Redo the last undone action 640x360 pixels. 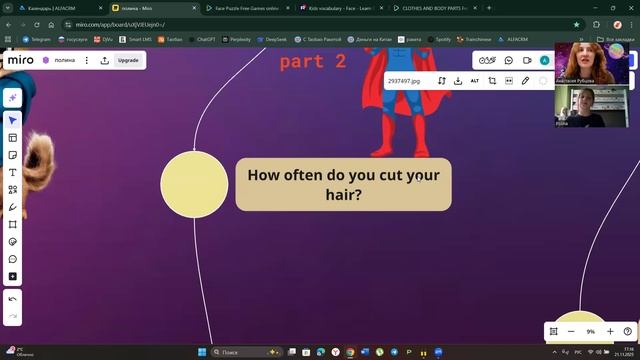coord(12,316)
